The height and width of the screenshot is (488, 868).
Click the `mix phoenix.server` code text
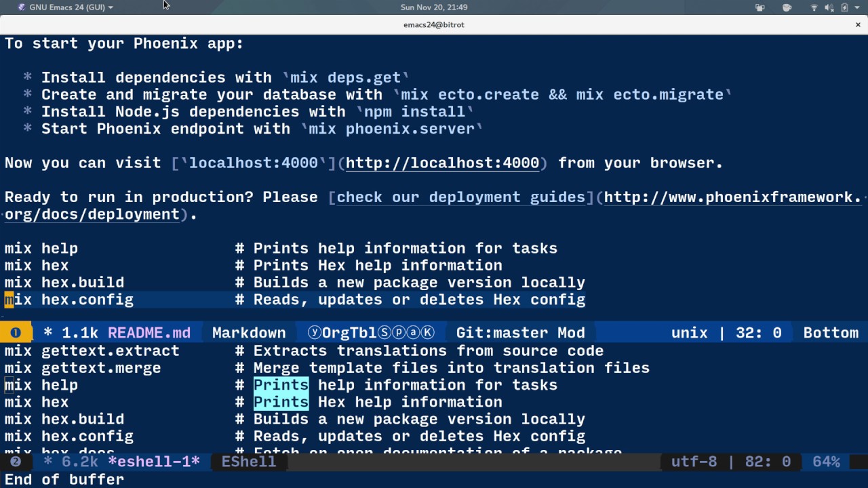point(391,129)
